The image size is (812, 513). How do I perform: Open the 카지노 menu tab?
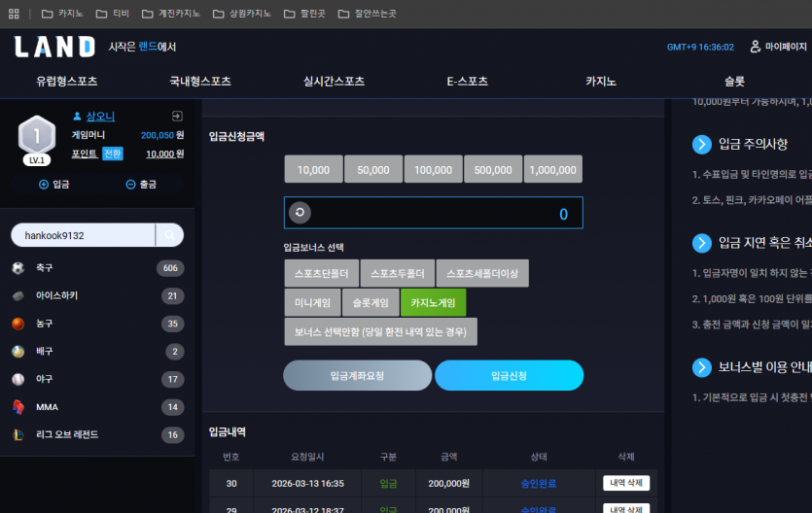pyautogui.click(x=601, y=82)
